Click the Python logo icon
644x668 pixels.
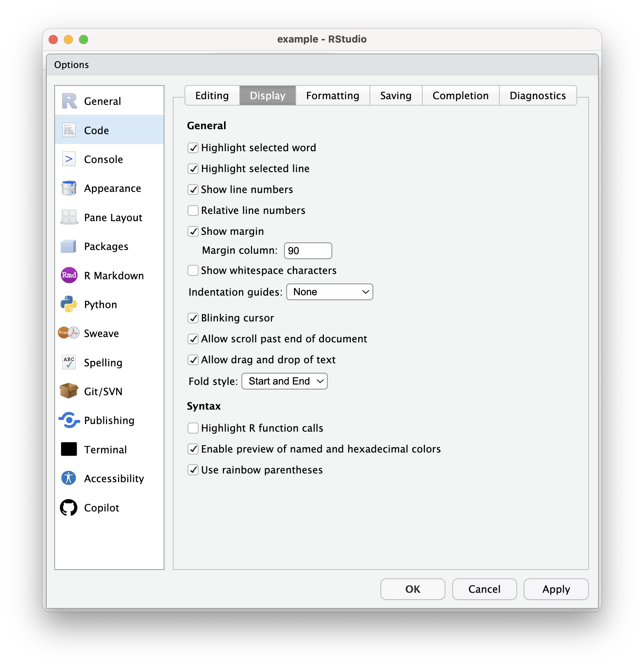pos(69,304)
